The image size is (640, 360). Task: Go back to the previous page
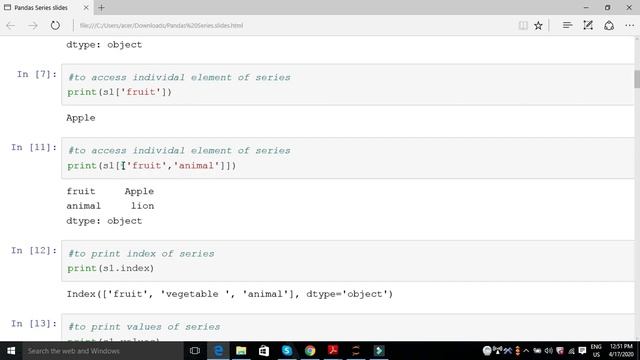pos(11,25)
